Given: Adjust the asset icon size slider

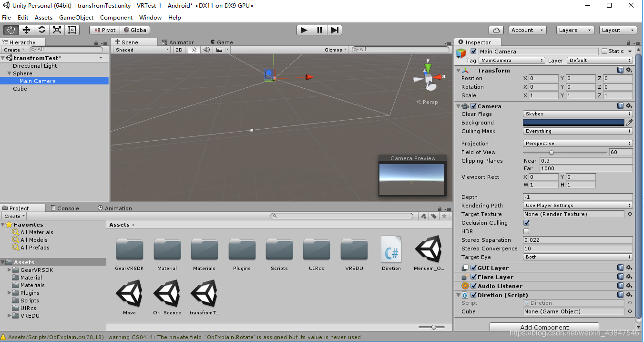Looking at the screenshot, I should click(431, 327).
